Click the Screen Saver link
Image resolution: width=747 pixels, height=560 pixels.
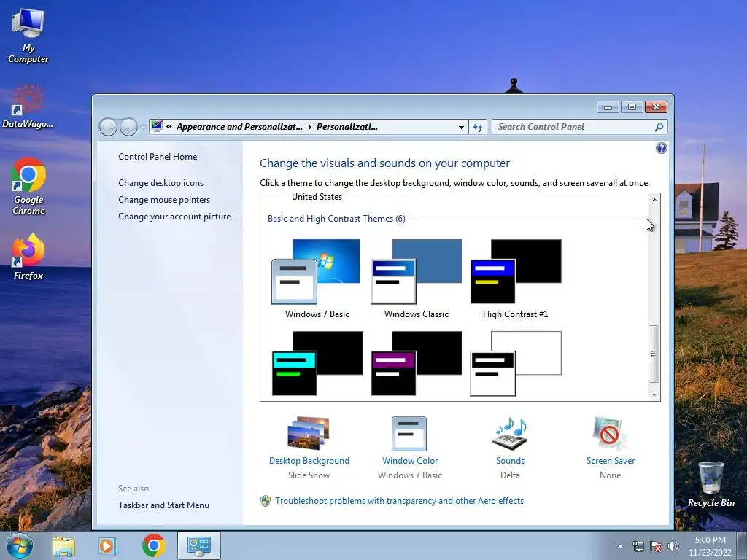pos(611,461)
